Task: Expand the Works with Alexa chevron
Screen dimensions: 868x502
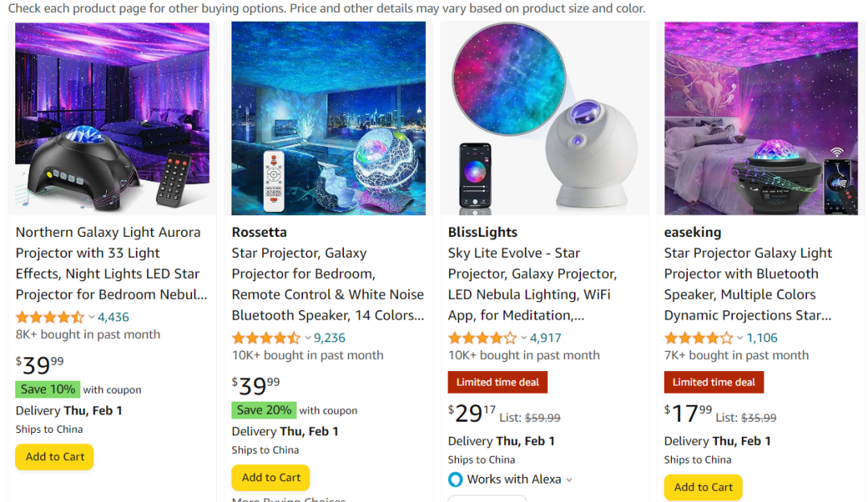Action: pyautogui.click(x=569, y=480)
